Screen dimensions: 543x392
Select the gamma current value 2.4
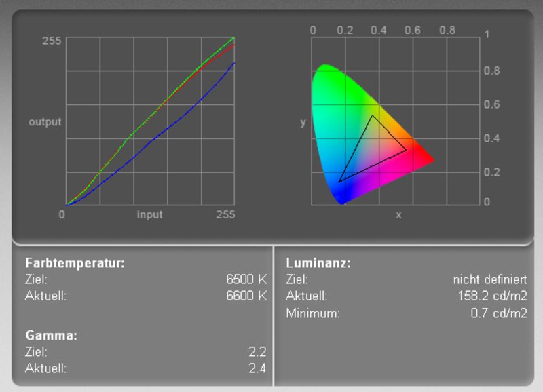[x=257, y=368]
